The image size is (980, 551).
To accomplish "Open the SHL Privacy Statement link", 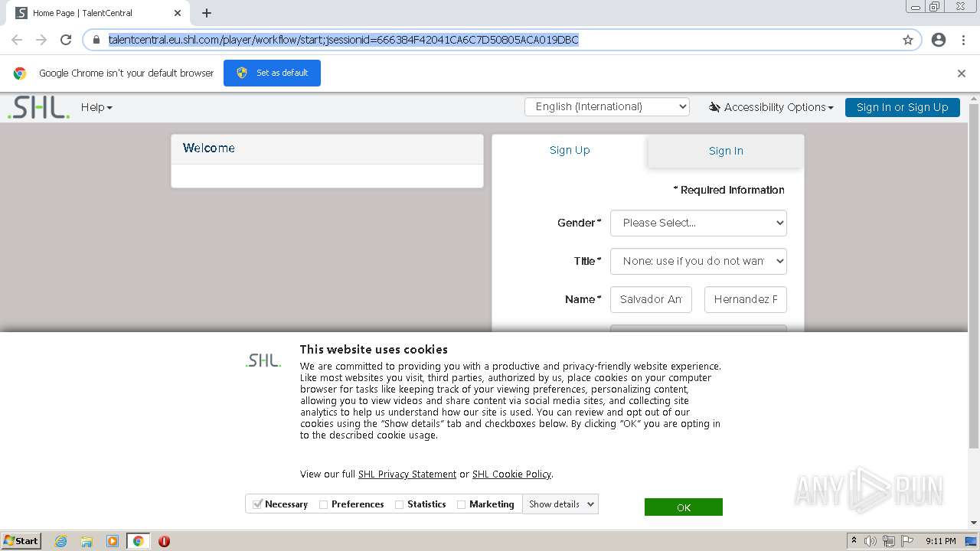I will (407, 474).
